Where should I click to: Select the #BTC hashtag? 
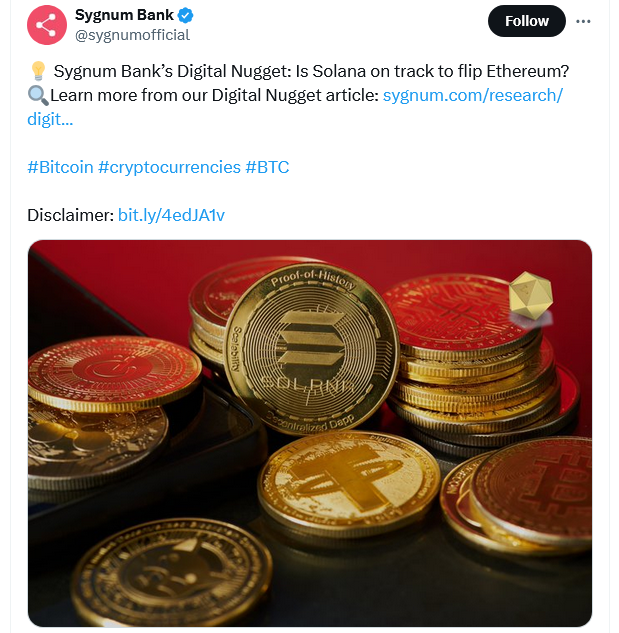[x=267, y=167]
